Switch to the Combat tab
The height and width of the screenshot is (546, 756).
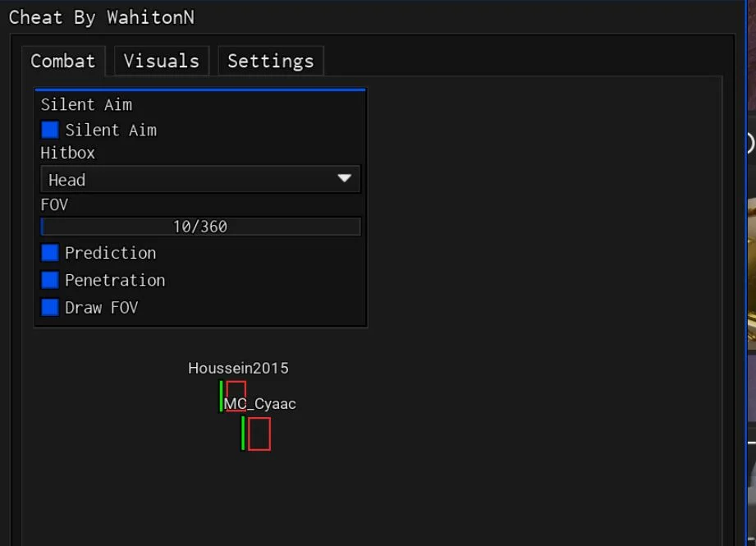pos(63,61)
